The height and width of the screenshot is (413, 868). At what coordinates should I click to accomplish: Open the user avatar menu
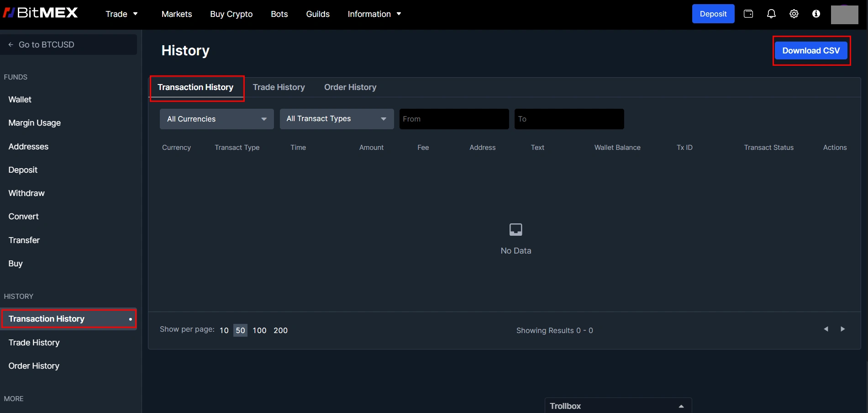[844, 14]
